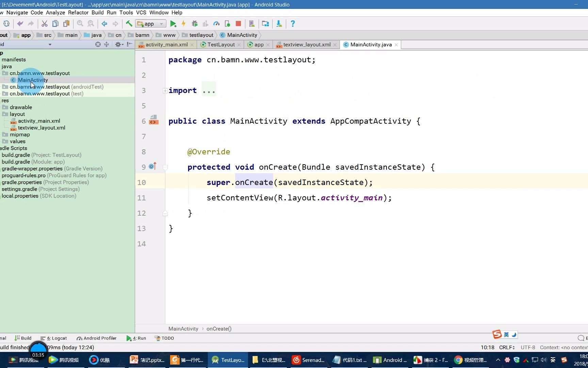Select the drawable folder
Screen dimensions: 588x368
(x=21, y=107)
